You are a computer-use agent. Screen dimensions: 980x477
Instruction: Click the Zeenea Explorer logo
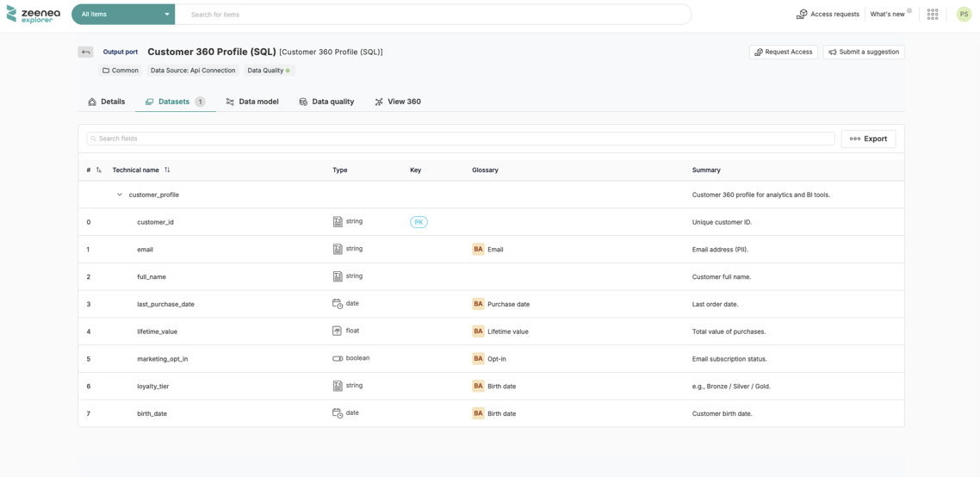pos(34,14)
